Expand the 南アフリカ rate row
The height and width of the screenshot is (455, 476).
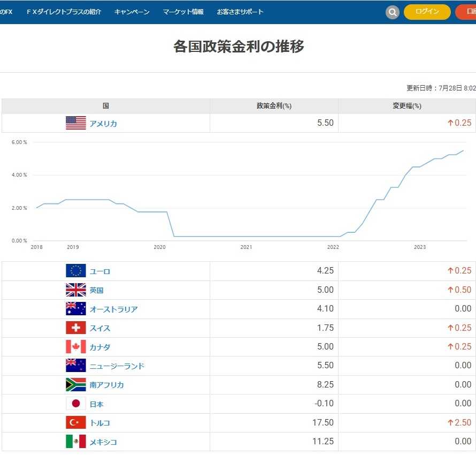coord(107,385)
